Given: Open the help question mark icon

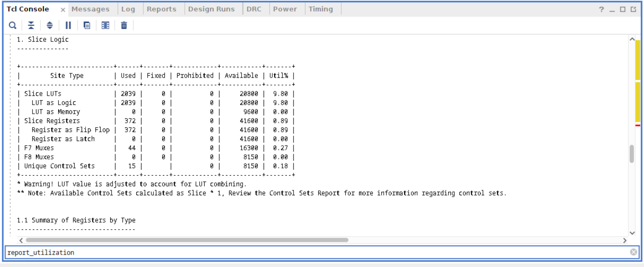Looking at the screenshot, I should tap(601, 10).
